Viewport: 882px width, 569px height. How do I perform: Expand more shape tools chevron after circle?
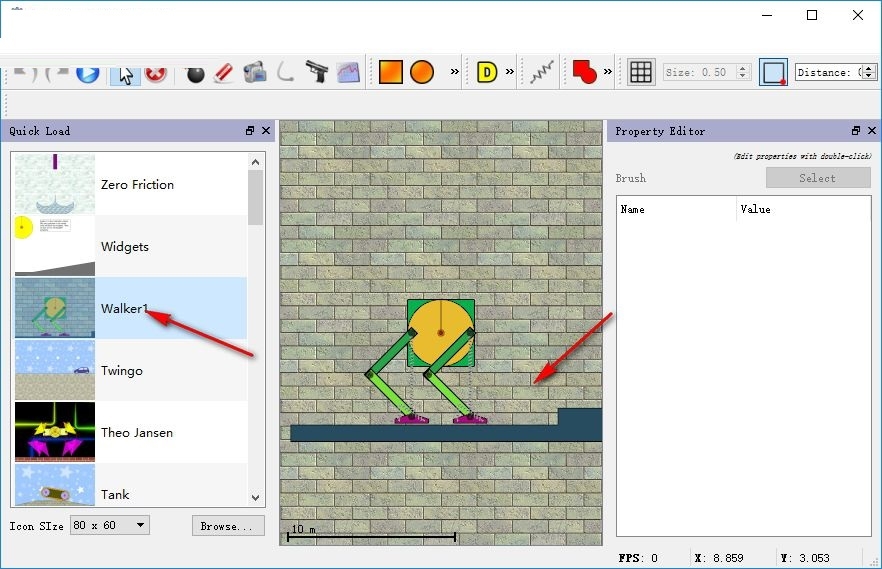pyautogui.click(x=454, y=71)
